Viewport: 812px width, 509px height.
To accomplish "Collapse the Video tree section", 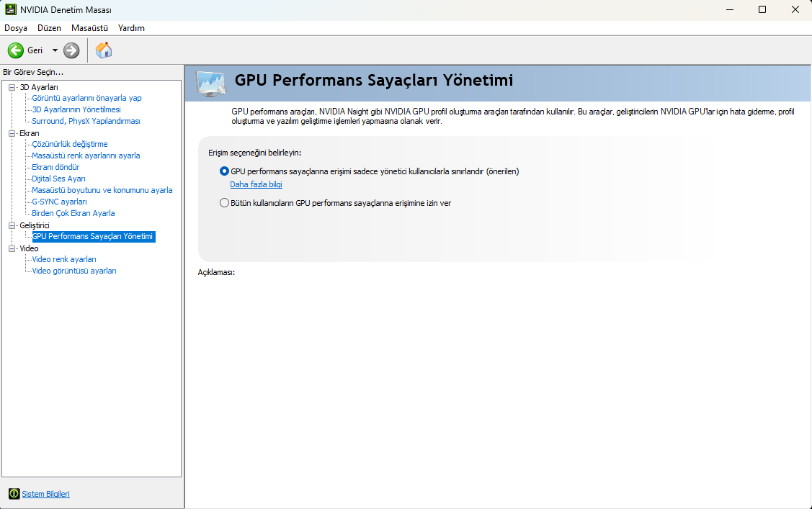I will pos(12,248).
